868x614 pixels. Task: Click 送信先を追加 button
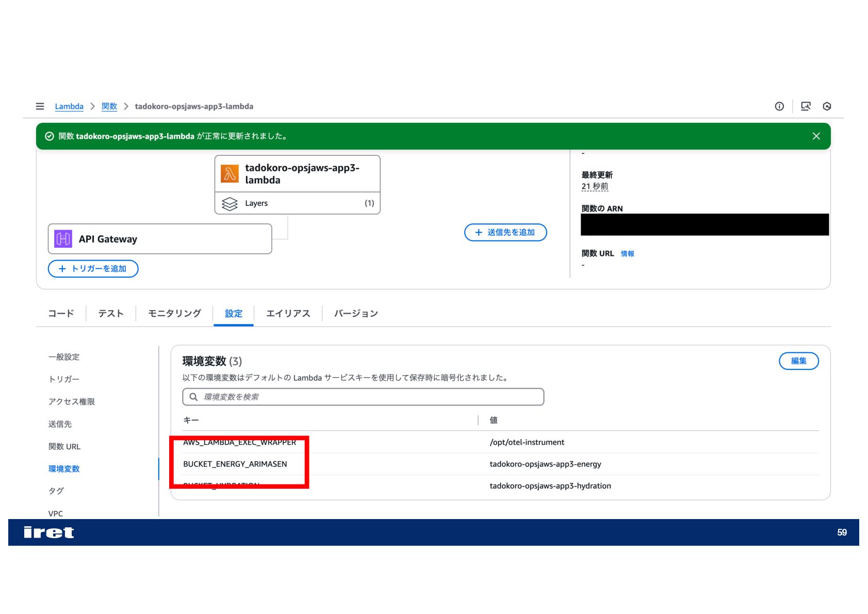[505, 232]
